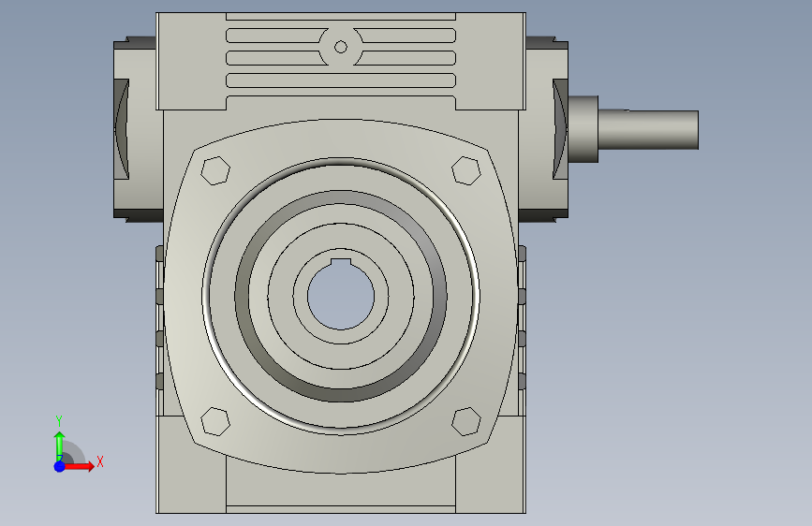
Task: Select the protruding input shaft on the right
Action: 648,129
